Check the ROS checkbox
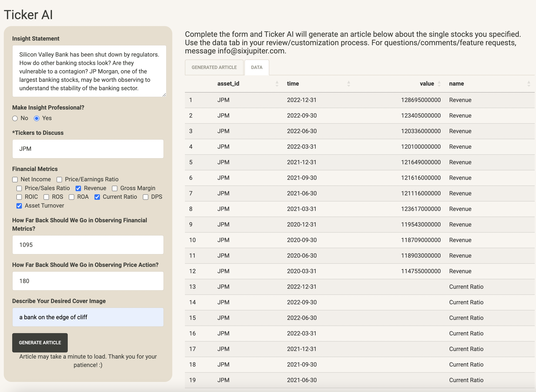Screen dimensions: 536x392 click(46, 197)
